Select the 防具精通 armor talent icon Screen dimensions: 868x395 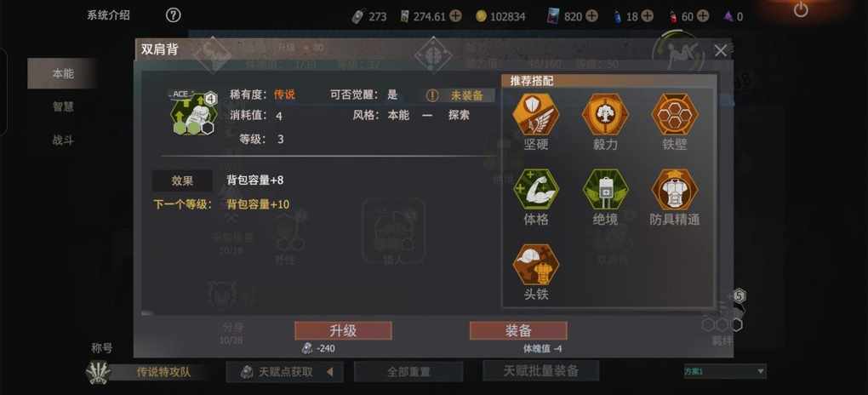click(675, 190)
